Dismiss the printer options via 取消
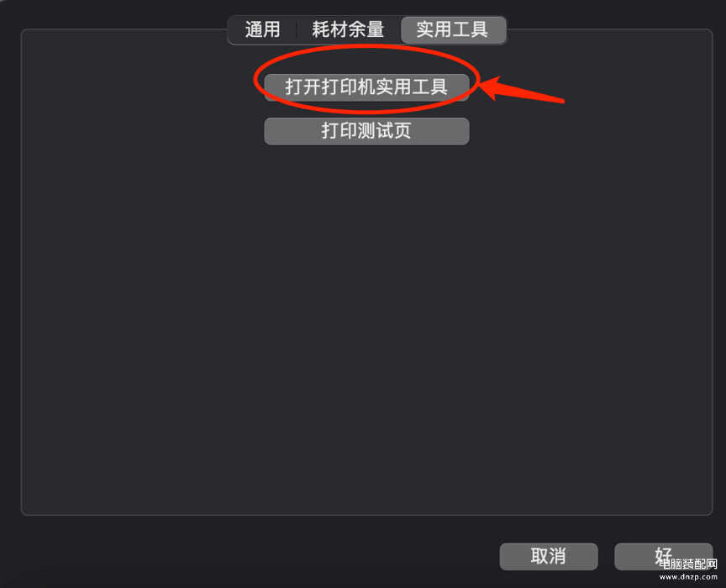The height and width of the screenshot is (588, 726). [548, 556]
